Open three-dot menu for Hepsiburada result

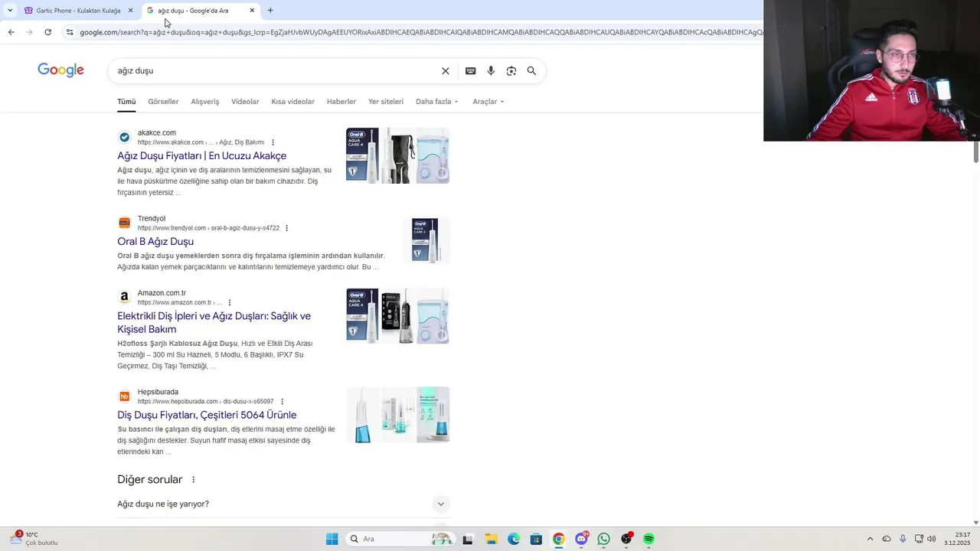coord(282,401)
